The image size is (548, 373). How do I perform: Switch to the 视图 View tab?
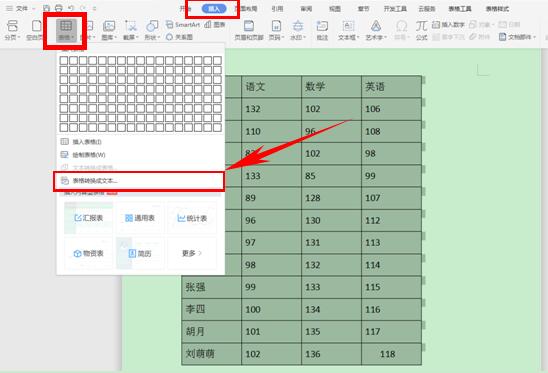tap(335, 9)
